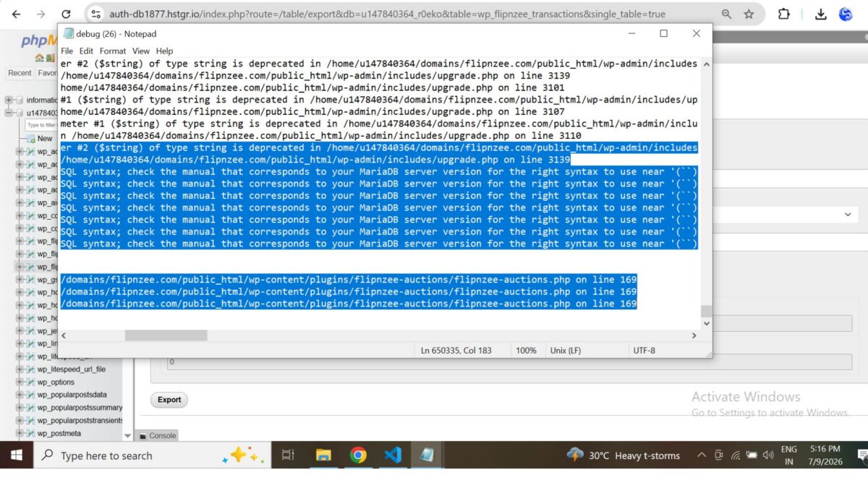Click Notepad's scroll-up arrow
Viewport: 868px width, 488px height.
706,64
